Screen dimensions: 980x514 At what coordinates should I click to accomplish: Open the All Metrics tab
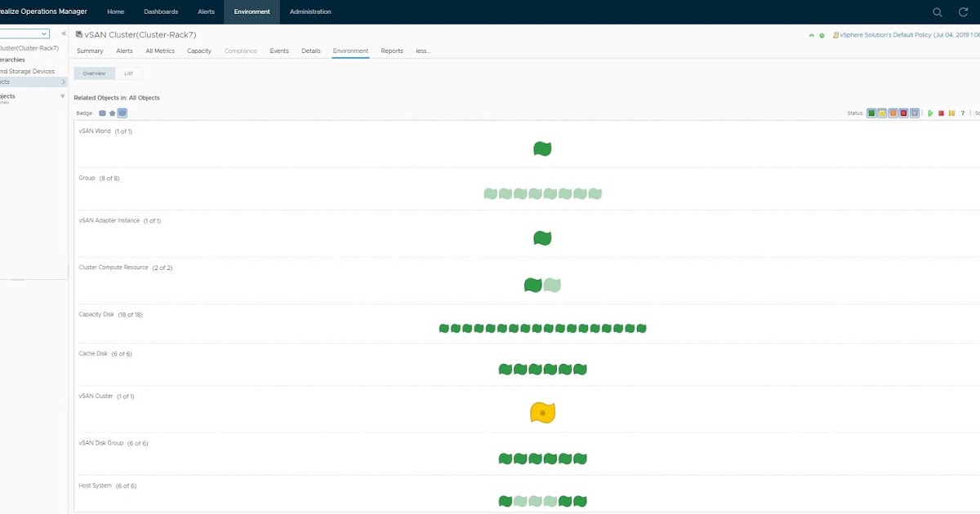pyautogui.click(x=160, y=51)
